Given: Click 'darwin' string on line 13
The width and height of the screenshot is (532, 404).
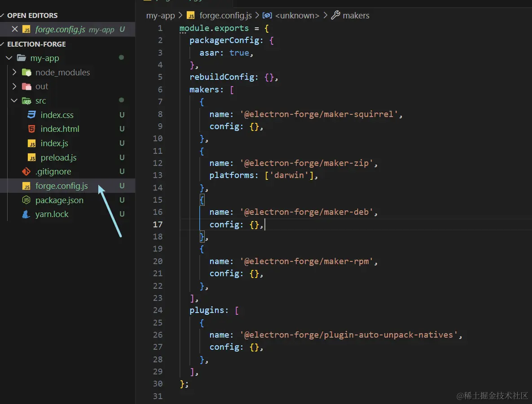Looking at the screenshot, I should coord(289,175).
